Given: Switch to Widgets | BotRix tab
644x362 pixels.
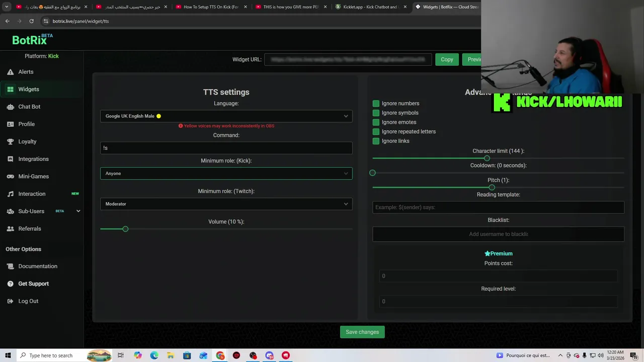Looking at the screenshot, I should click(447, 7).
